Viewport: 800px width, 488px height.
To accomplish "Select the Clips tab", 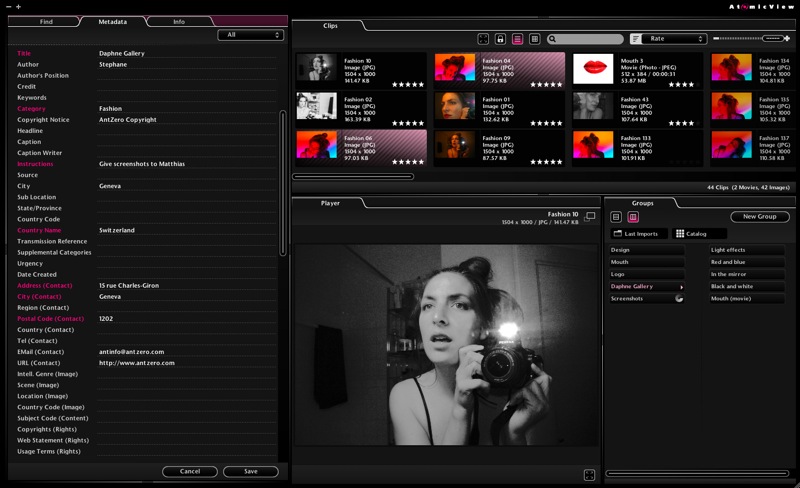I will click(330, 26).
